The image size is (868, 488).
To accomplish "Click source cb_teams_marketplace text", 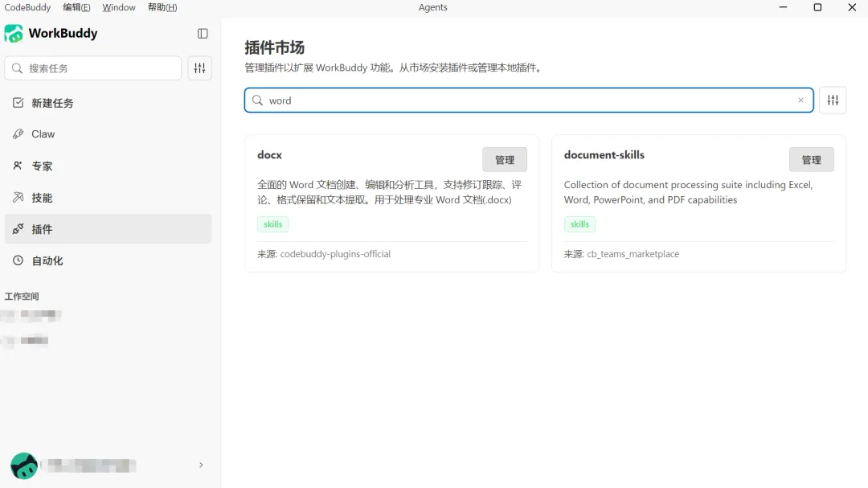I will click(633, 254).
